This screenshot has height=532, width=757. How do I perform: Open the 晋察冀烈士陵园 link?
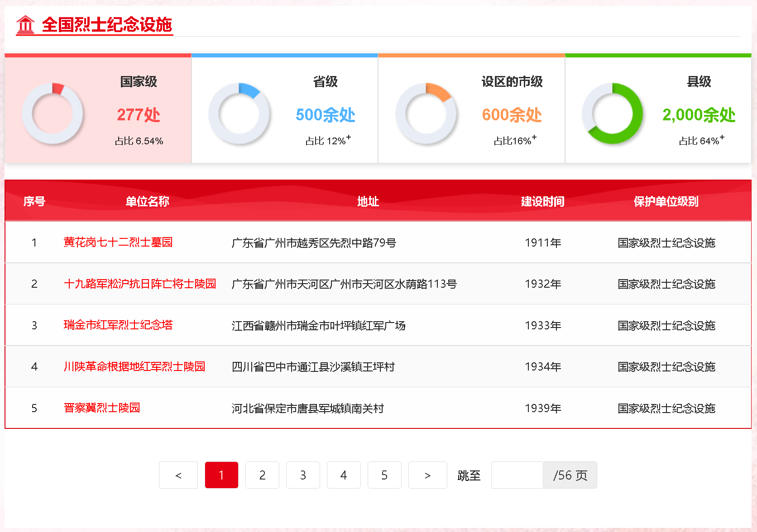(102, 408)
